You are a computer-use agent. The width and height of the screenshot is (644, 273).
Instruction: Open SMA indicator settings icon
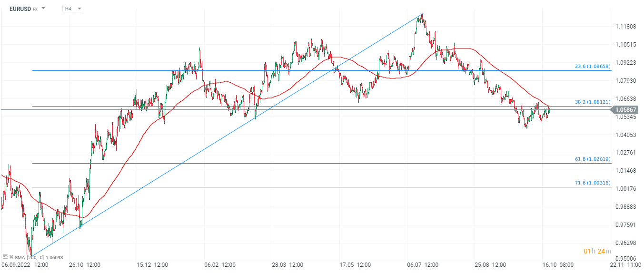pos(5,257)
